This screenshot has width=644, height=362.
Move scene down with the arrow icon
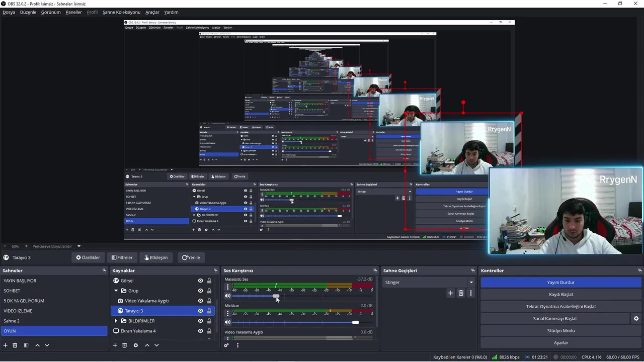[47, 345]
